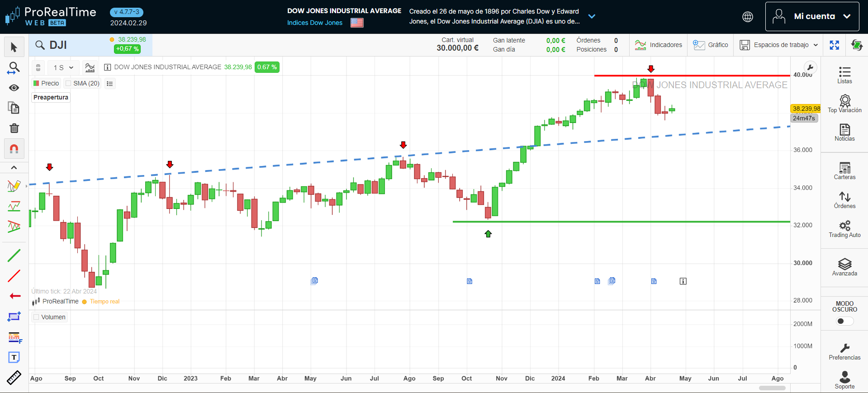Viewport: 868px width, 393px height.
Task: Click the chart settings wrench icon
Action: (810, 68)
